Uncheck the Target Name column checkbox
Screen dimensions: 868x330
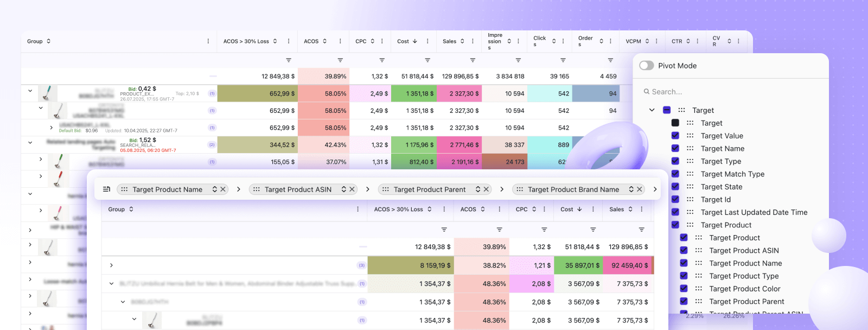coord(675,148)
